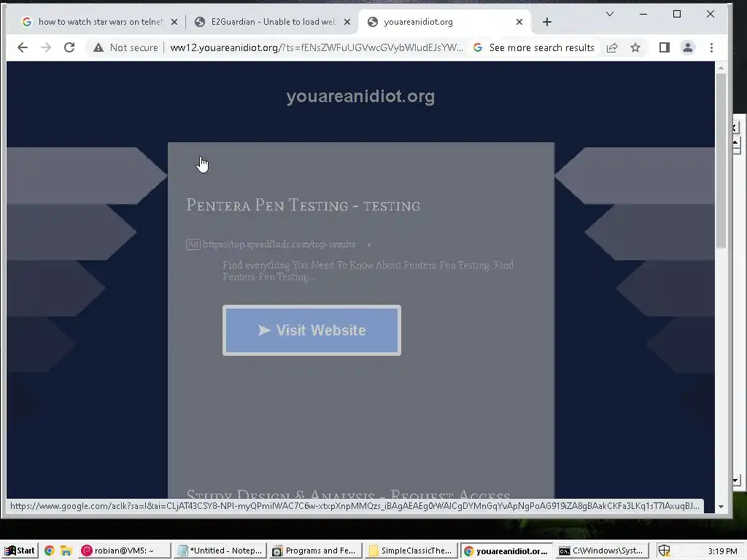Switch to Untitled - Notepad taskbar item
Viewport: 747px width, 560px height.
[x=220, y=551]
